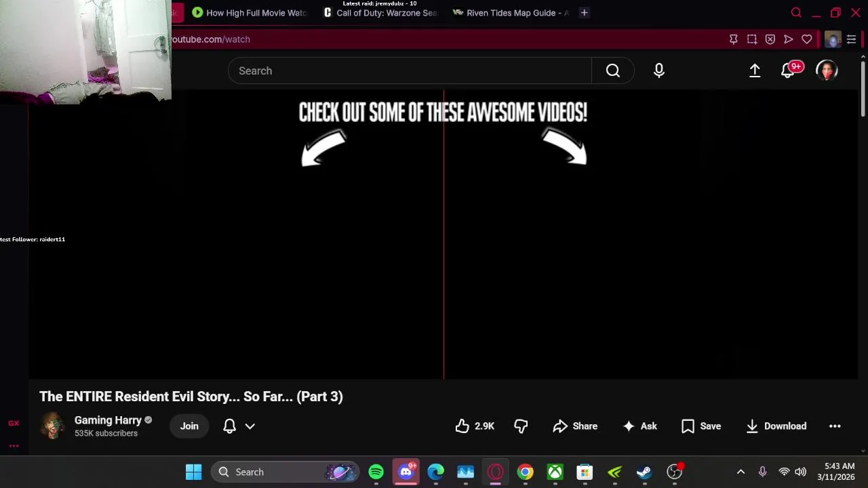The width and height of the screenshot is (868, 488).
Task: Open Microsoft Edge from the taskbar
Action: click(x=435, y=472)
